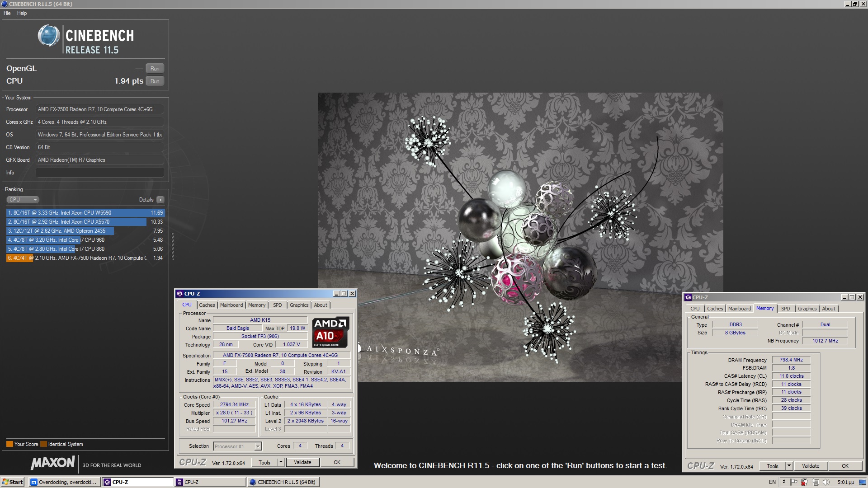This screenshot has width=868, height=488.
Task: Run the OpenGL benchmark
Action: point(155,69)
